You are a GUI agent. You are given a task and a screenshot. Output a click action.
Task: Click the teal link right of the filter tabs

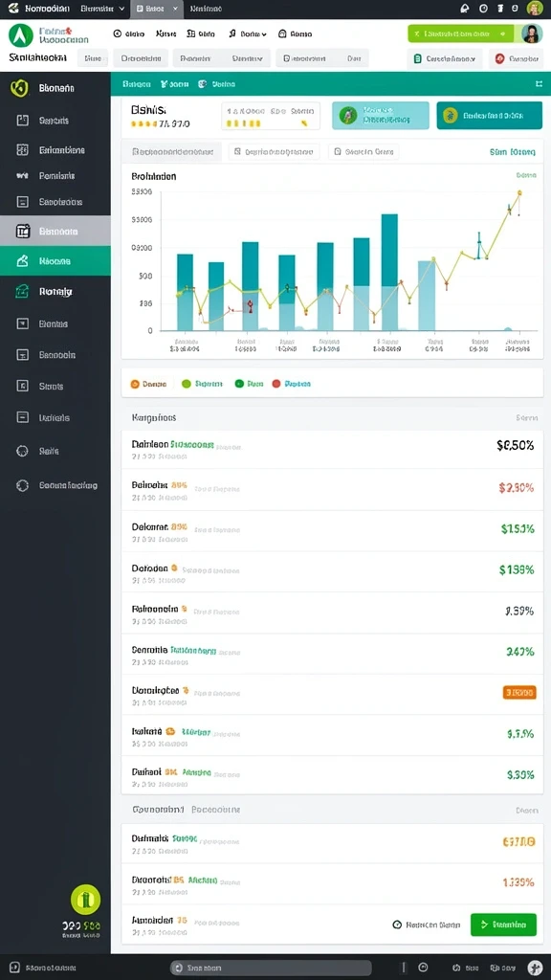[513, 151]
